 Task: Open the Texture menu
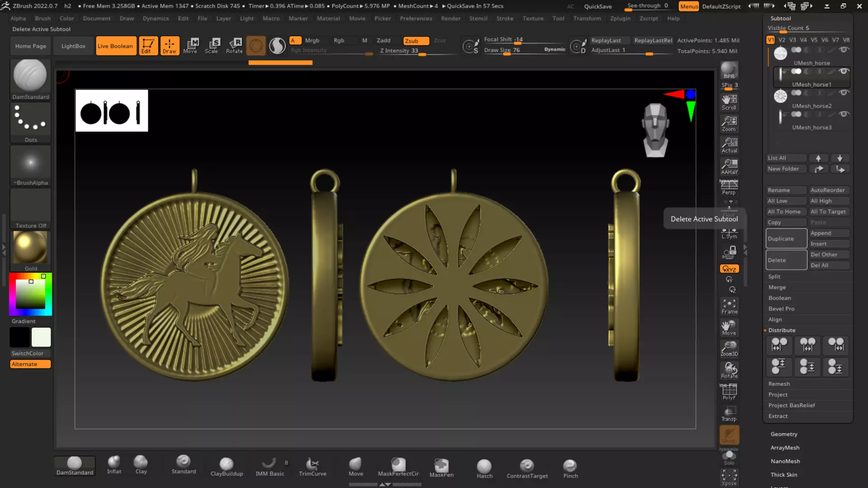click(533, 19)
